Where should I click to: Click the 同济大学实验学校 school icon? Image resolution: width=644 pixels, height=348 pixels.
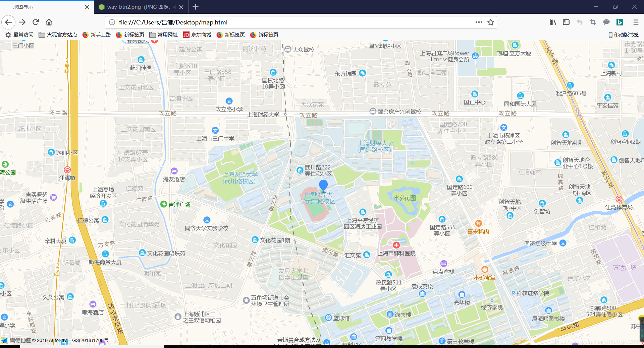pos(207,220)
